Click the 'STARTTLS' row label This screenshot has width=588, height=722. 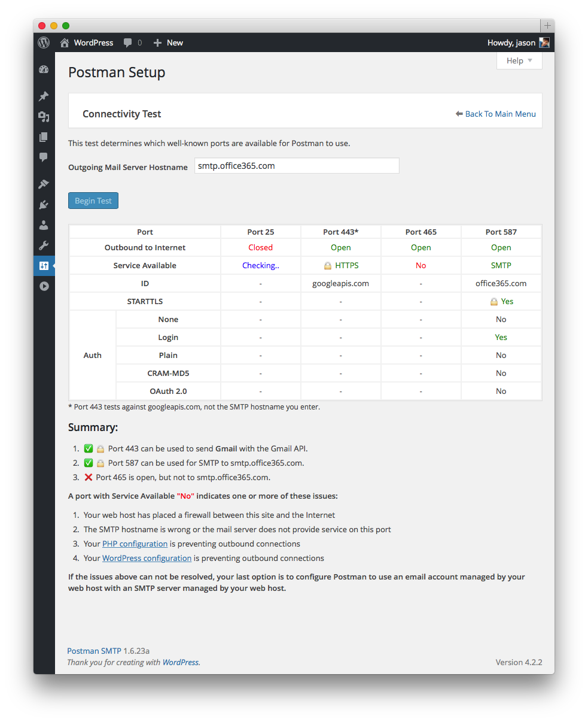tap(145, 301)
